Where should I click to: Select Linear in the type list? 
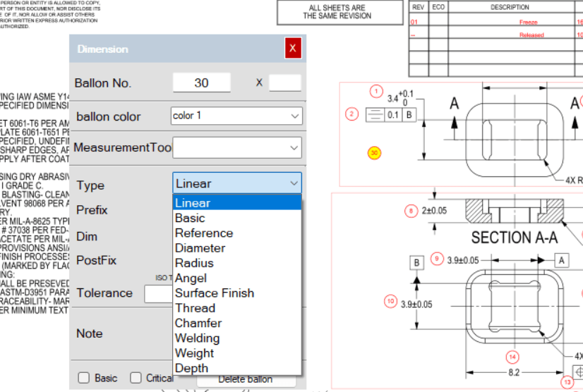point(237,203)
